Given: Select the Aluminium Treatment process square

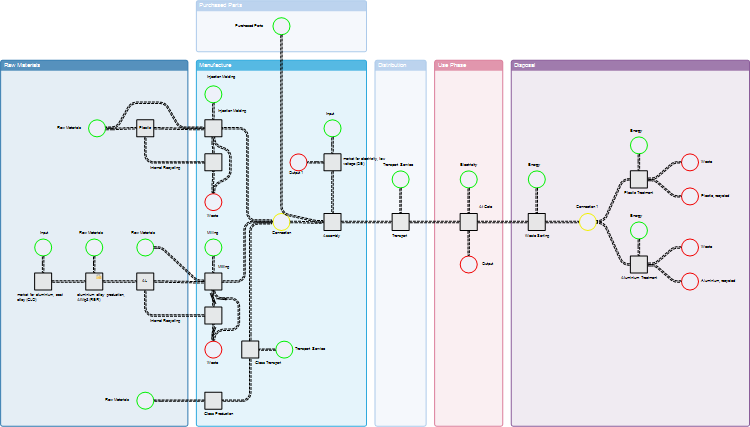Looking at the screenshot, I should tap(639, 264).
